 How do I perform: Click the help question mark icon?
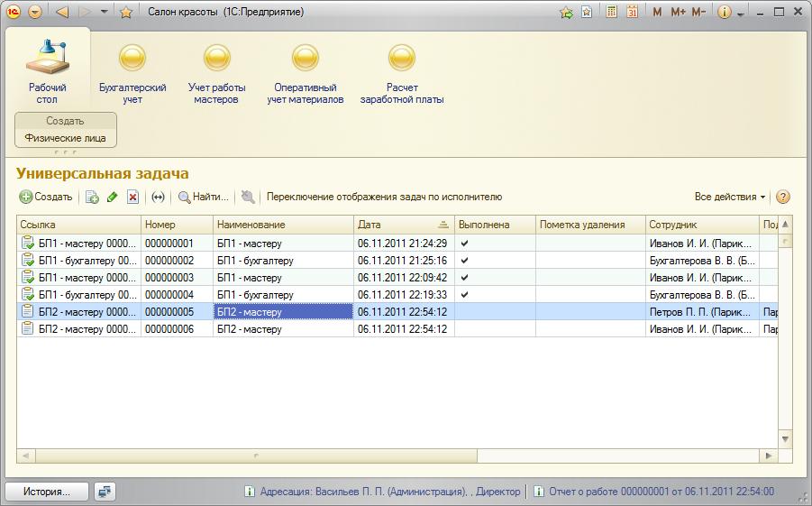click(x=783, y=197)
